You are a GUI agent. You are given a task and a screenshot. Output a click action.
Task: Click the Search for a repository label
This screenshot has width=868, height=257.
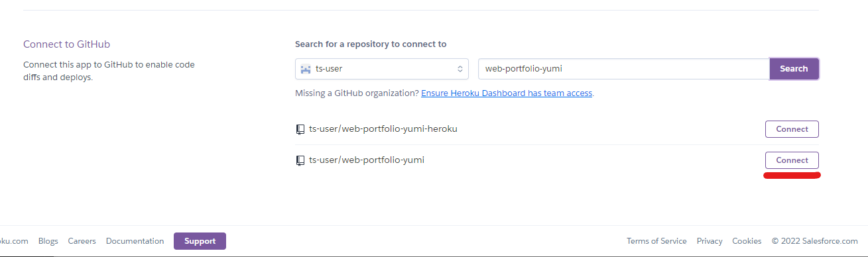click(x=371, y=44)
